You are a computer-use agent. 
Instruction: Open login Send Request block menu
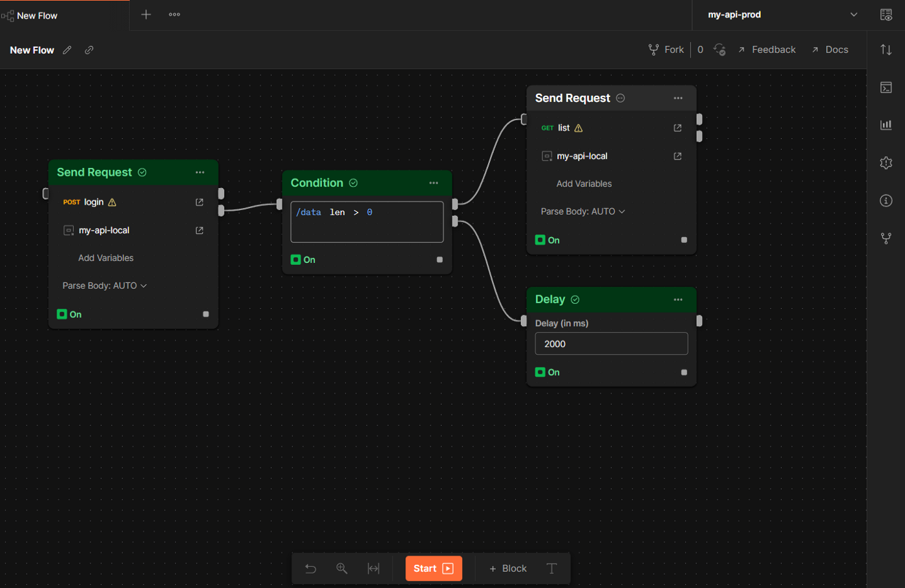pos(200,173)
